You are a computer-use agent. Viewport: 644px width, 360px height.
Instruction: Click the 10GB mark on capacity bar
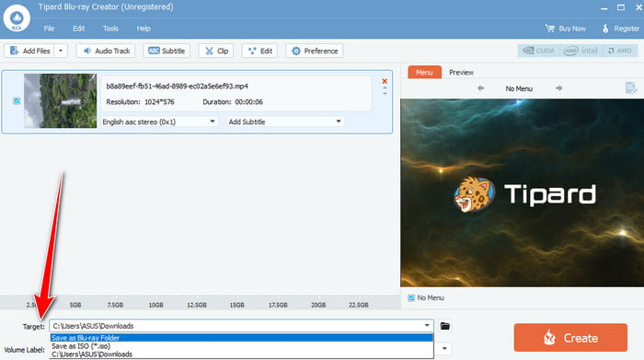tap(156, 305)
